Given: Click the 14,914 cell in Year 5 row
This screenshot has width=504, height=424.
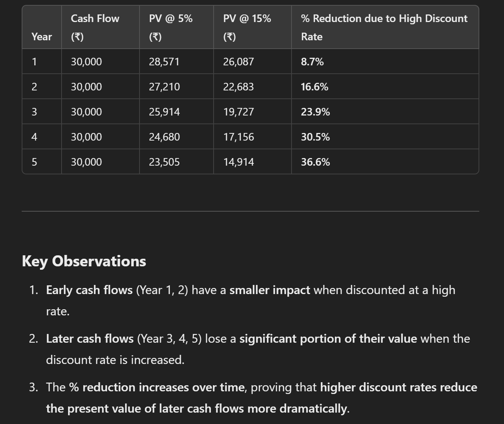Looking at the screenshot, I should pyautogui.click(x=238, y=162).
